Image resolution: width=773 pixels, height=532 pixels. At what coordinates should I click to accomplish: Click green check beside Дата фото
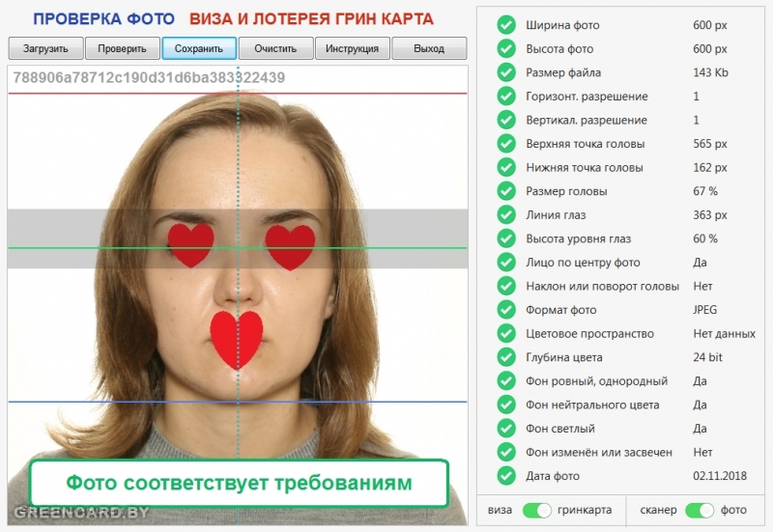[506, 476]
